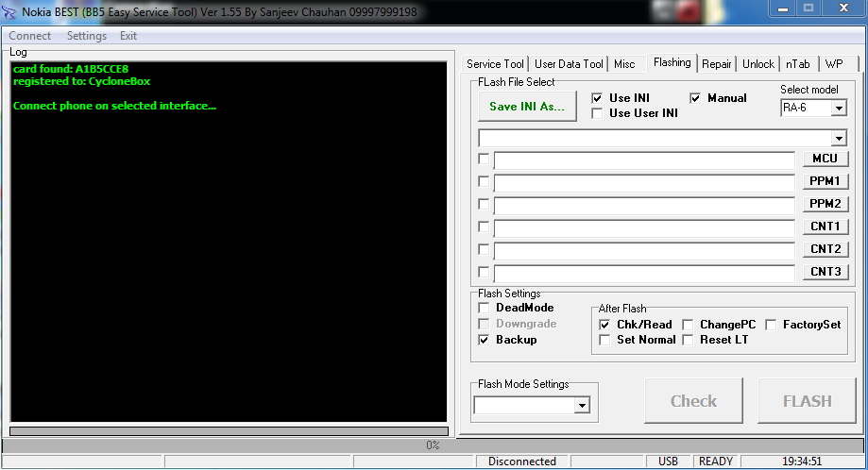The width and height of the screenshot is (868, 470).
Task: Click 'Connect phone on selected interface...' log line
Action: coord(114,106)
